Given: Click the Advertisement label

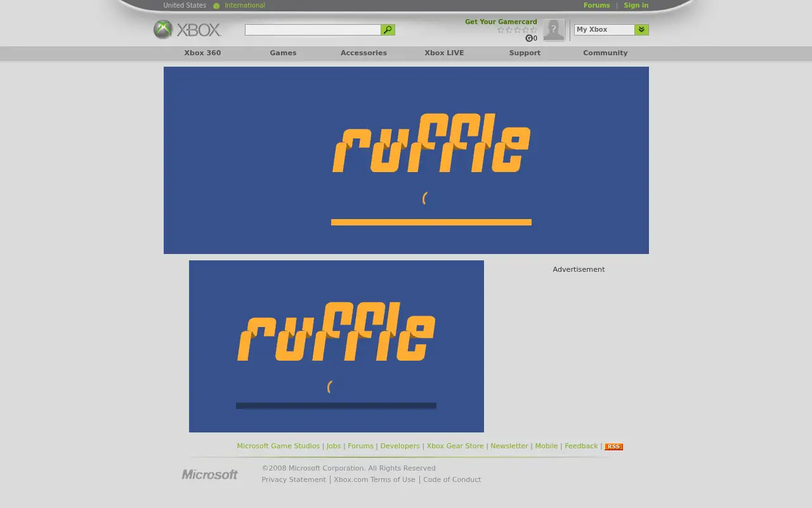Looking at the screenshot, I should tap(579, 270).
